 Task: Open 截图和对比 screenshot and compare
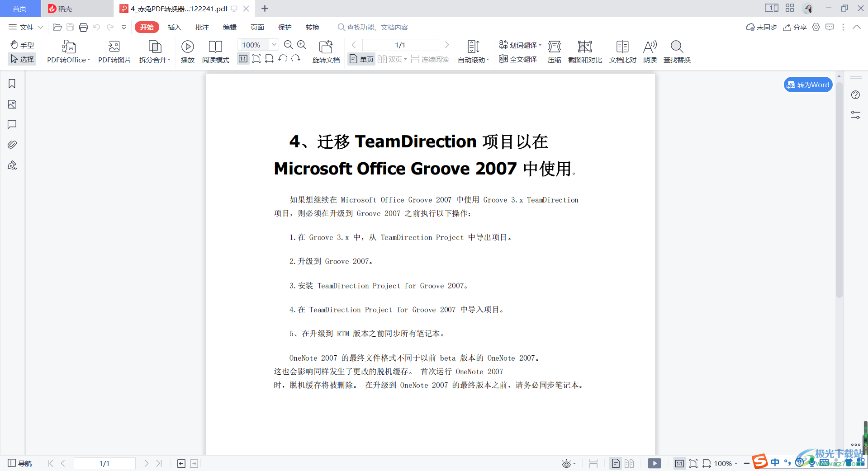click(585, 52)
